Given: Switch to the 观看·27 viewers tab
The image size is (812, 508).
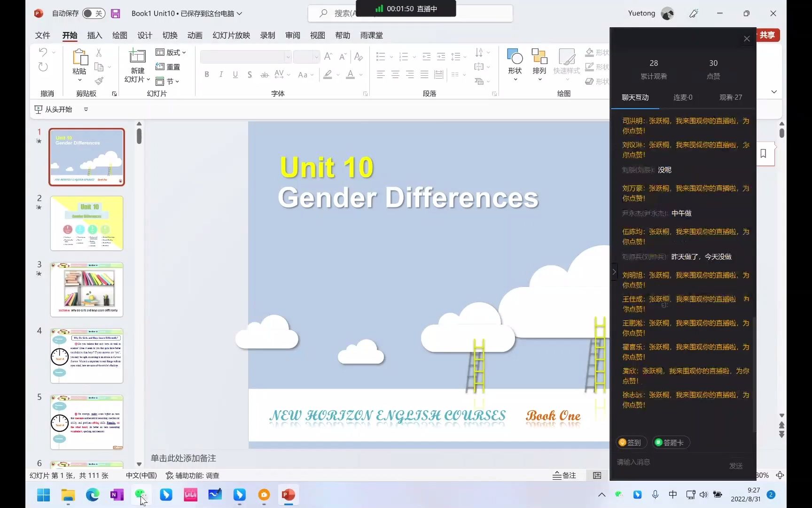Looking at the screenshot, I should (x=731, y=97).
